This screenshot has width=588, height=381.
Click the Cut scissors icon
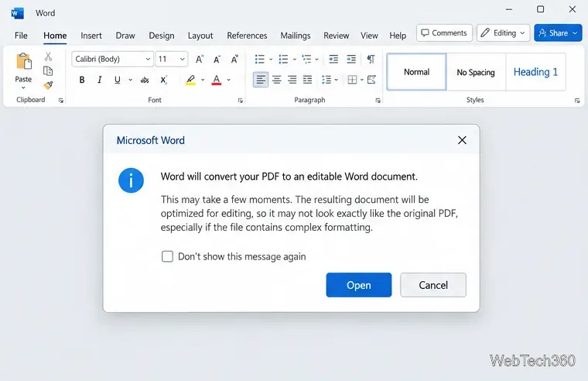coord(48,57)
